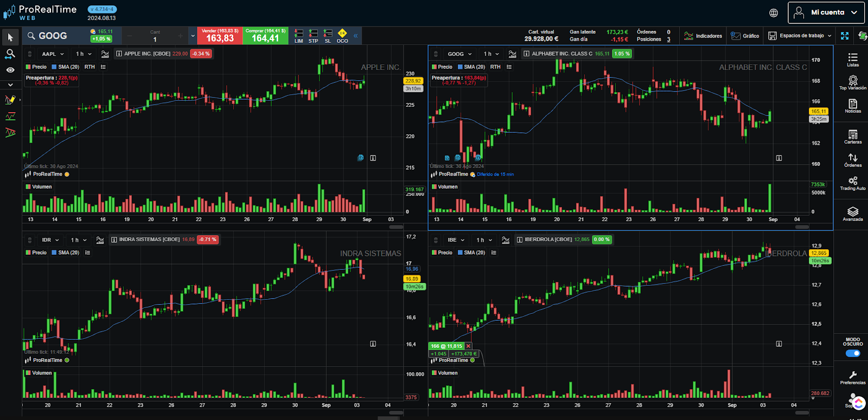The height and width of the screenshot is (420, 868).
Task: Toggle visibility with the eye icon in left toolbar
Action: pyautogui.click(x=10, y=70)
